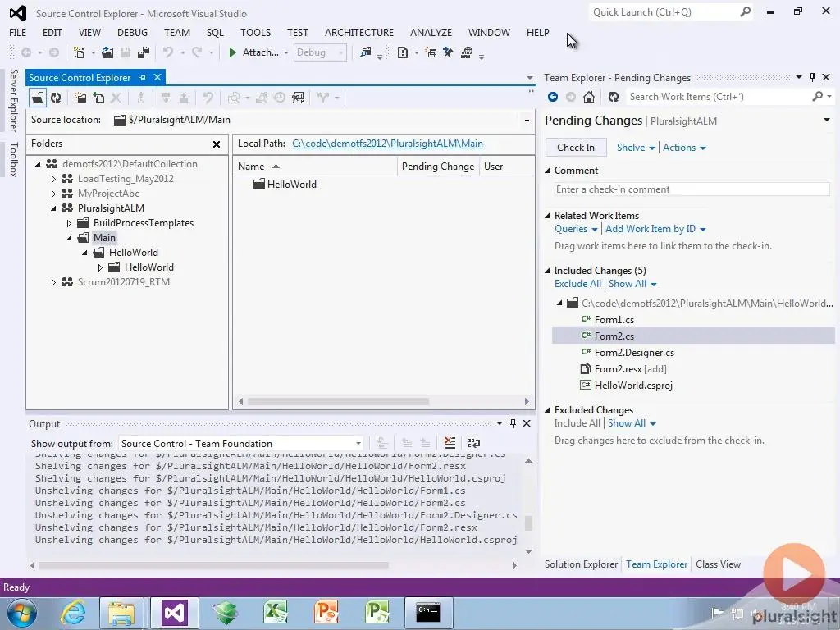
Task: Open the FILE menu
Action: (x=18, y=33)
